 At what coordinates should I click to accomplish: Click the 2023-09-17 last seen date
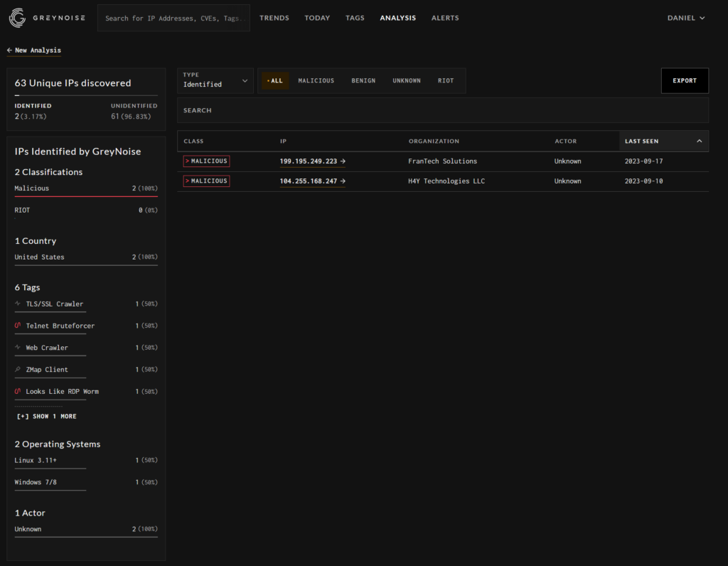click(643, 161)
